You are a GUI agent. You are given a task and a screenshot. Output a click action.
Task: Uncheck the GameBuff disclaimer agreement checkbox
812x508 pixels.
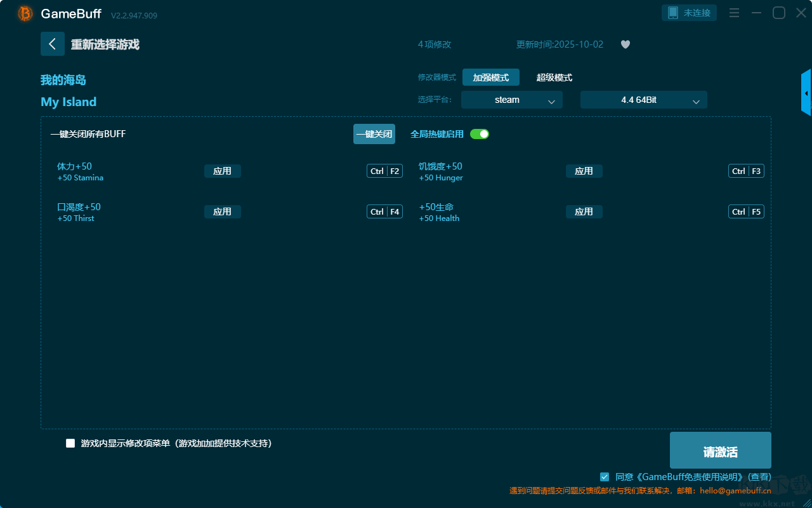[605, 477]
